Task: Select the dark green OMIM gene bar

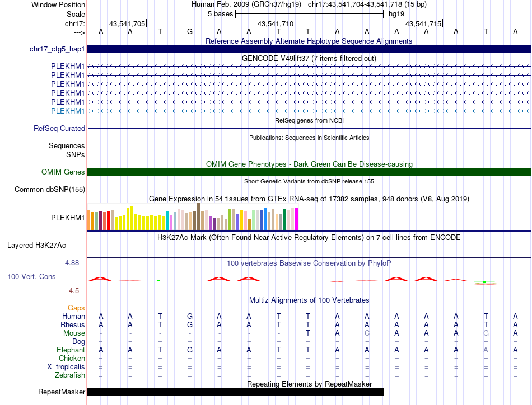Action: 309,172
